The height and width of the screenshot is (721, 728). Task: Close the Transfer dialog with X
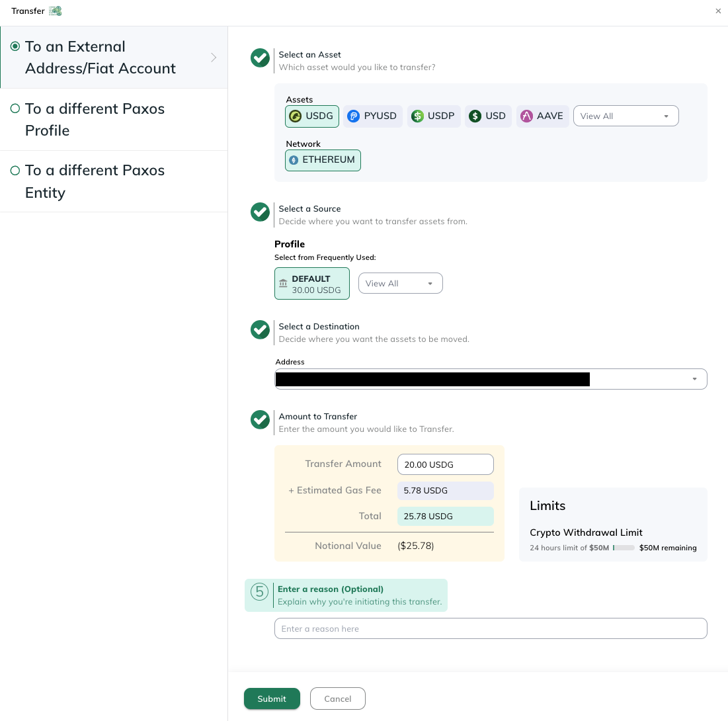pos(718,11)
